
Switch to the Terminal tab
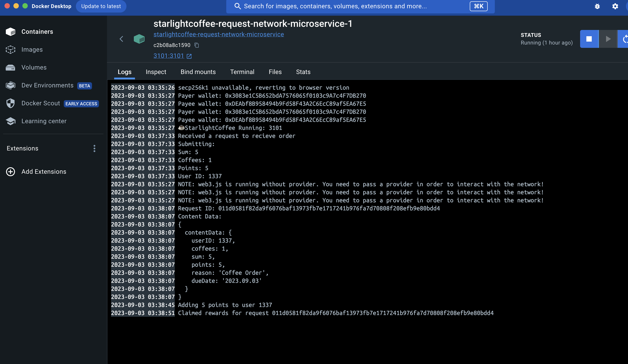(242, 72)
